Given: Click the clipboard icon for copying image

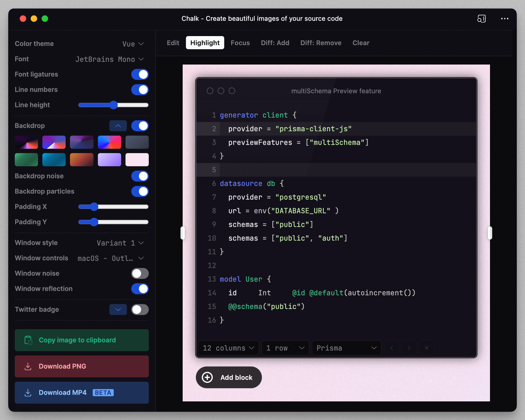Looking at the screenshot, I should [x=28, y=340].
